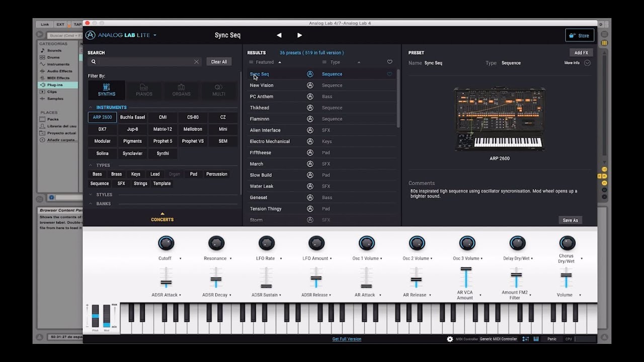Image resolution: width=644 pixels, height=362 pixels.
Task: Click the Arturia badge on the Thikhead row
Action: [x=310, y=108]
